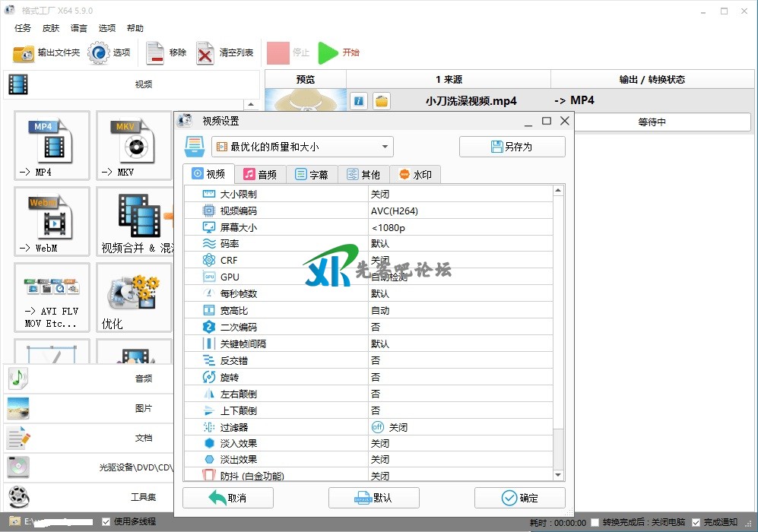The image size is (758, 532).
Task: Click the 输出文件夹 output folder icon
Action: (24, 53)
